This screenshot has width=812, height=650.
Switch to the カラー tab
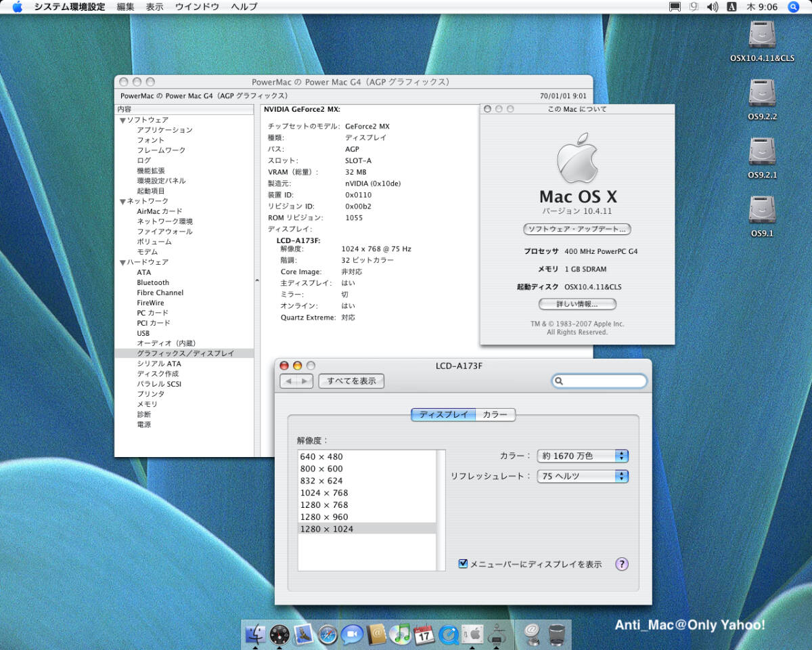pos(495,414)
